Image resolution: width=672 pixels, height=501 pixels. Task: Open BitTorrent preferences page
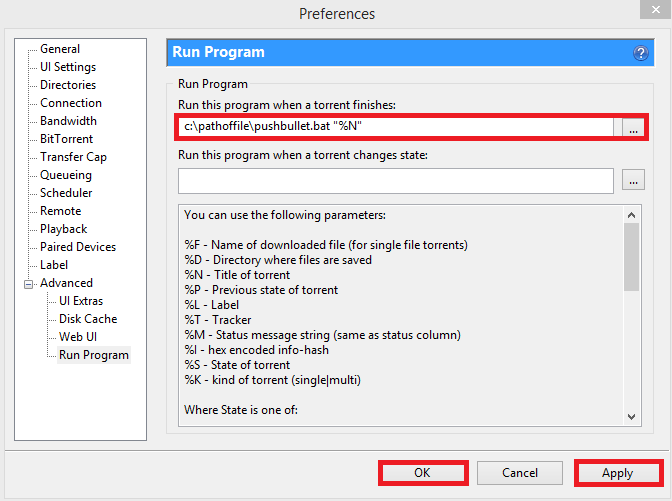point(67,139)
